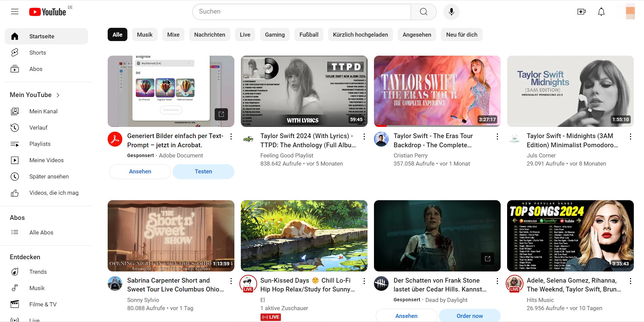Open options for Adele Selena Gomez stream

pyautogui.click(x=630, y=281)
